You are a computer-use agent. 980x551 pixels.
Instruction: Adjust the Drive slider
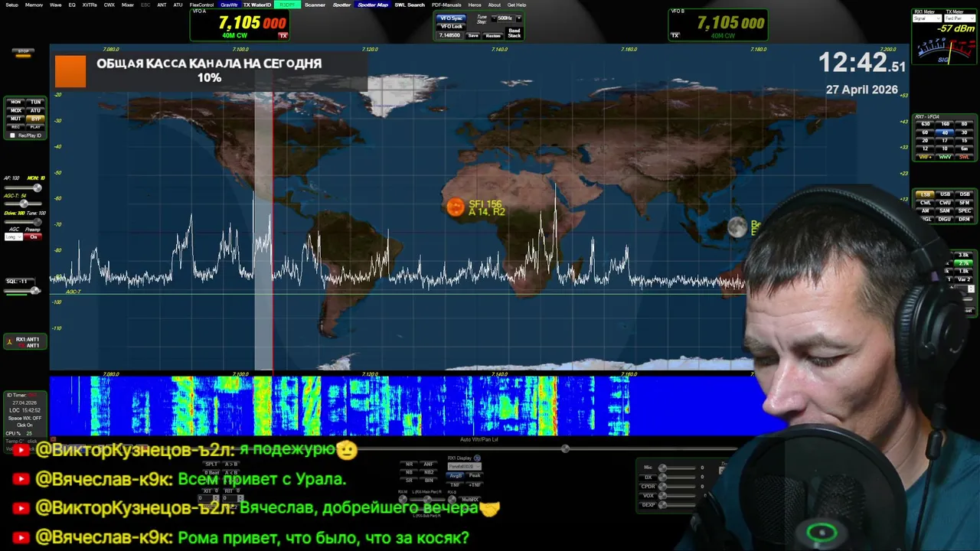[23, 221]
